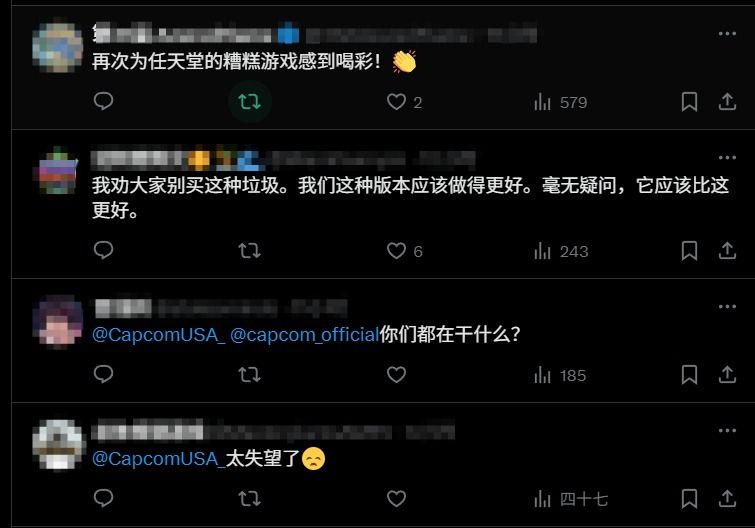Bookmark the last tweet mentioning @CapcomUSA_
Image resolution: width=755 pixels, height=528 pixels.
pyautogui.click(x=689, y=499)
